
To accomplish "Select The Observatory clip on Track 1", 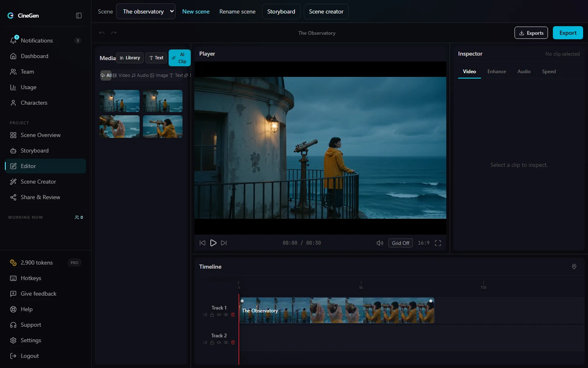I will coord(337,310).
